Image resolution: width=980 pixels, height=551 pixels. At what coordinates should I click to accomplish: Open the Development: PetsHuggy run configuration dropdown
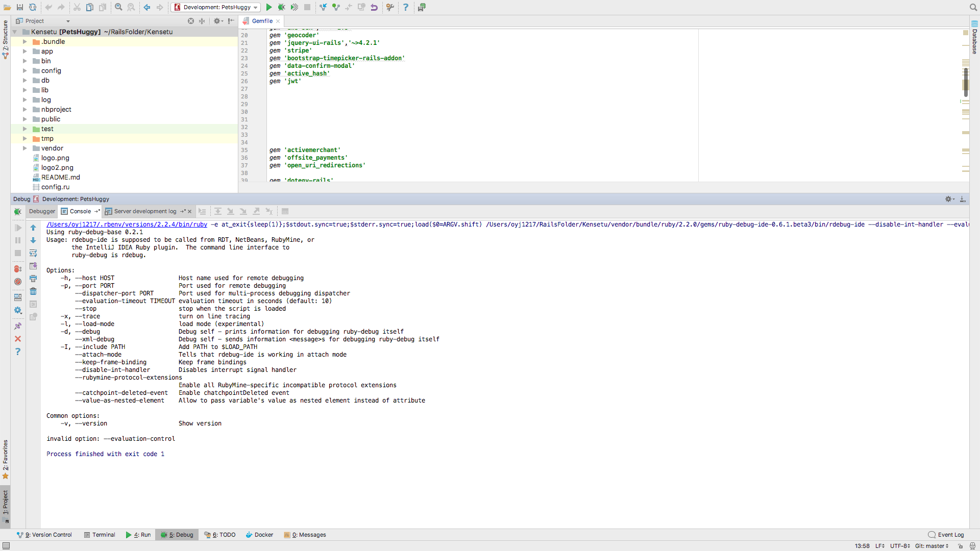point(216,7)
